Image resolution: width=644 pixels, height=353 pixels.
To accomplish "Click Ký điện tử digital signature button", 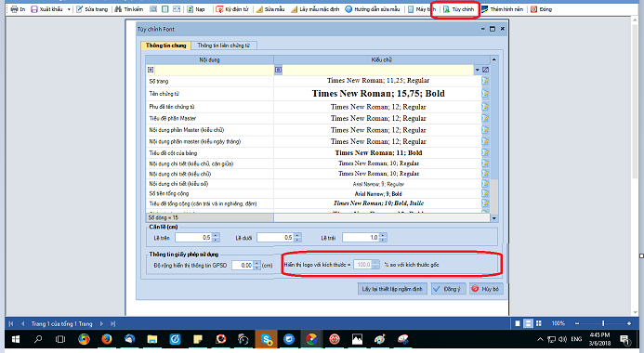I will 232,9.
